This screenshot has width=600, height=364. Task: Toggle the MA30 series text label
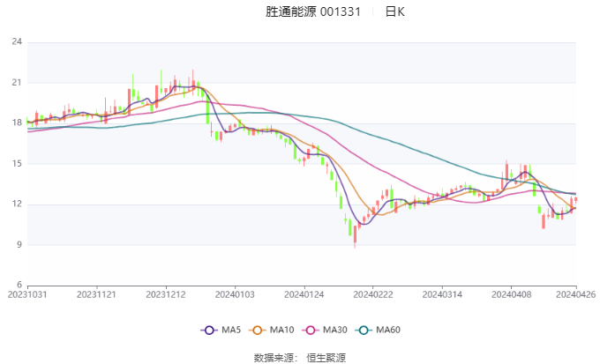click(x=334, y=330)
